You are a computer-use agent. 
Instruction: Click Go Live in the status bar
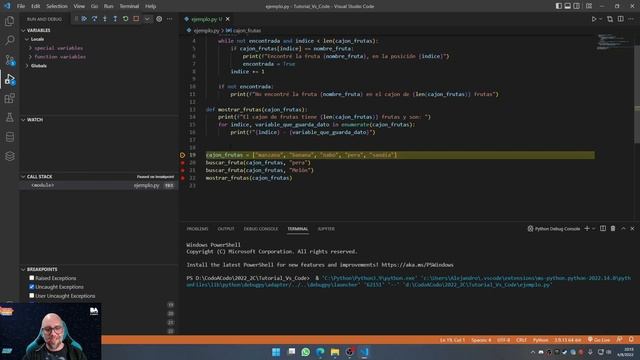point(599,340)
